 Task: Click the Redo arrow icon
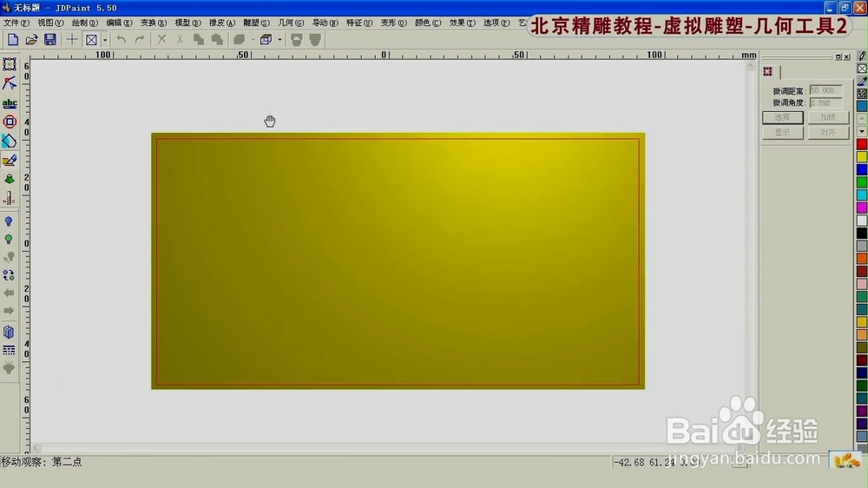click(x=140, y=39)
